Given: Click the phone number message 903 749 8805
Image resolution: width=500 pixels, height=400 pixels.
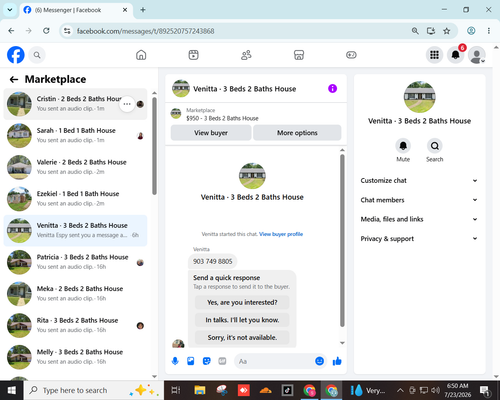Looking at the screenshot, I should coord(212,261).
